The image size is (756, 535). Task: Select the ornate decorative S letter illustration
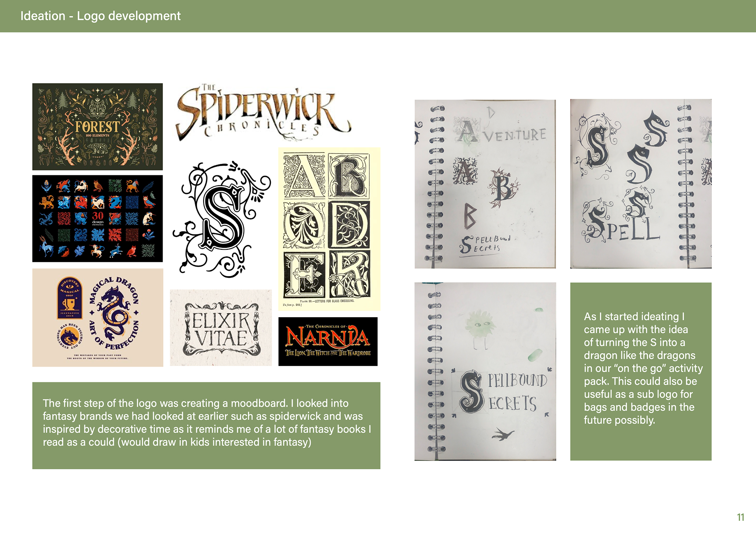click(x=222, y=219)
